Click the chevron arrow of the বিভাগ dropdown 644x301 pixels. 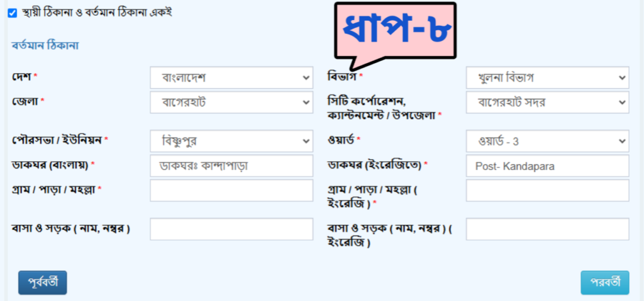pyautogui.click(x=621, y=77)
